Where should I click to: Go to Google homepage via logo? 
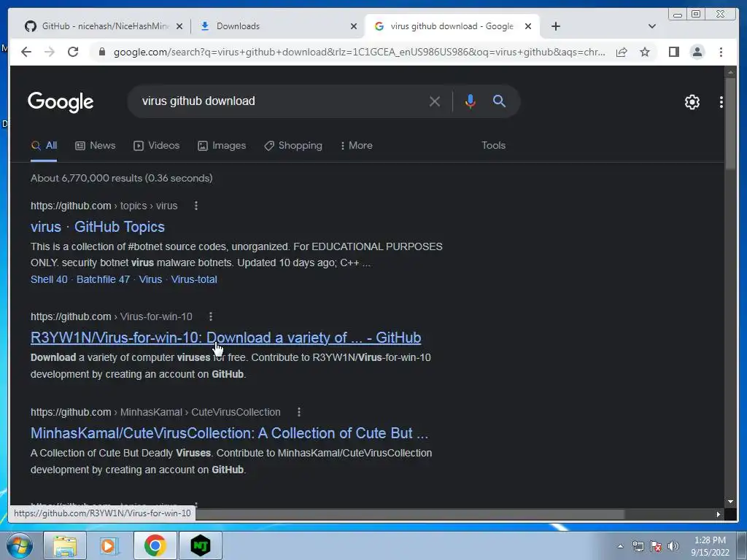coord(61,102)
